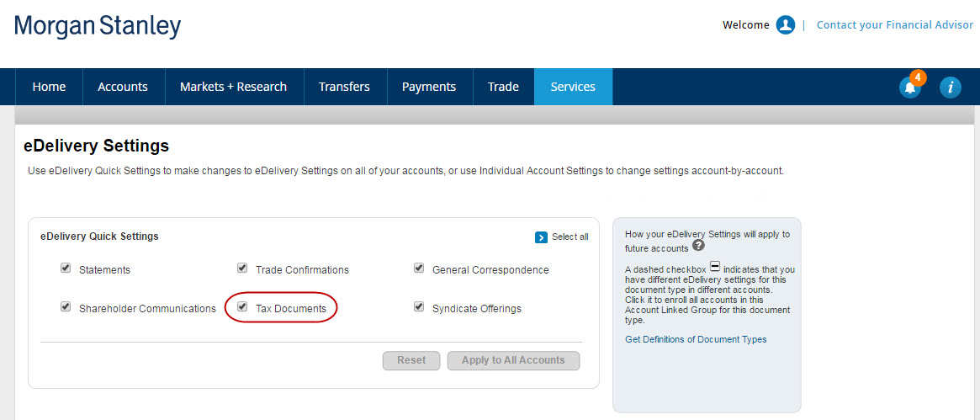Open the Accounts menu
The width and height of the screenshot is (980, 420).
(x=123, y=87)
